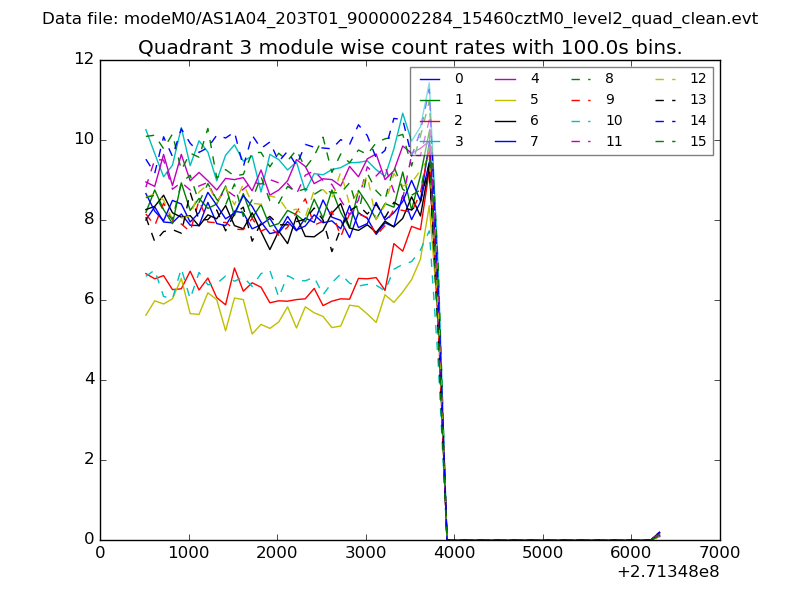Click y-axis tick label 10
The height and width of the screenshot is (600, 800).
[x=84, y=139]
